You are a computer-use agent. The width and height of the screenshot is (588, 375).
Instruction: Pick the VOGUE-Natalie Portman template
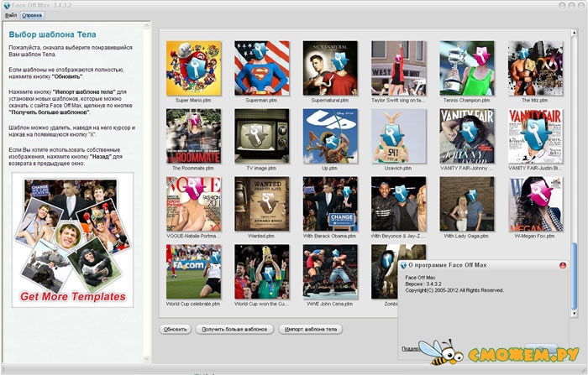(x=193, y=204)
